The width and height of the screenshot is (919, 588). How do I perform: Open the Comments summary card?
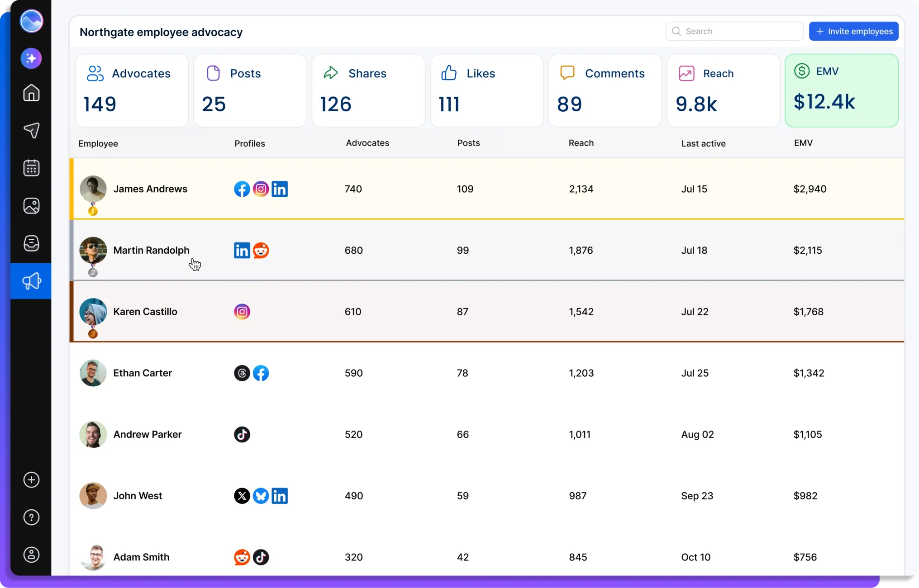coord(605,90)
